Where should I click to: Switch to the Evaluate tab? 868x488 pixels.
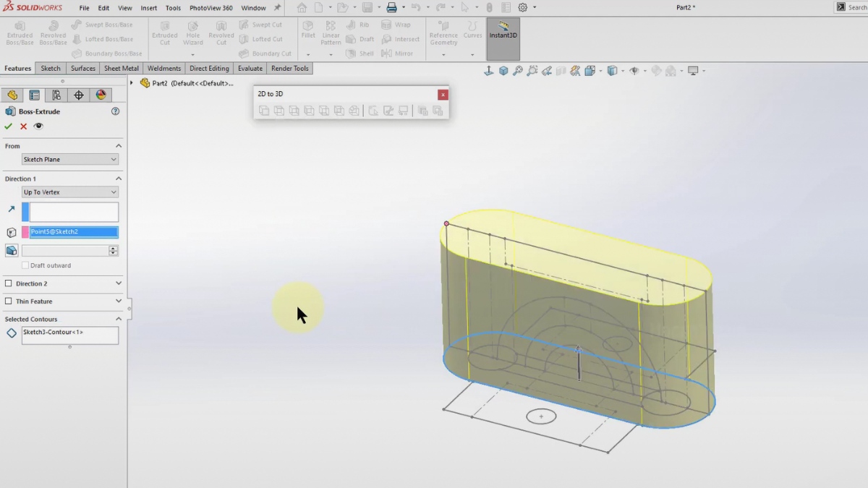tap(250, 69)
